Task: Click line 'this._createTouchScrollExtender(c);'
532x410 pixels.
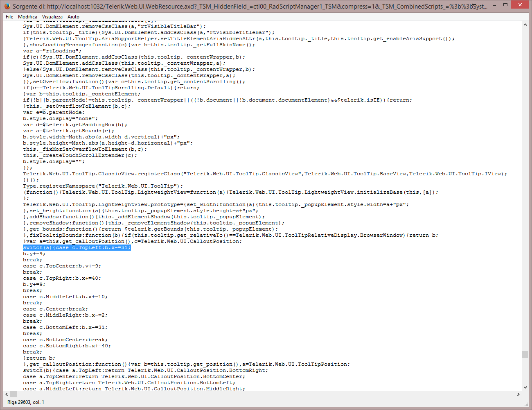Action: pos(80,156)
